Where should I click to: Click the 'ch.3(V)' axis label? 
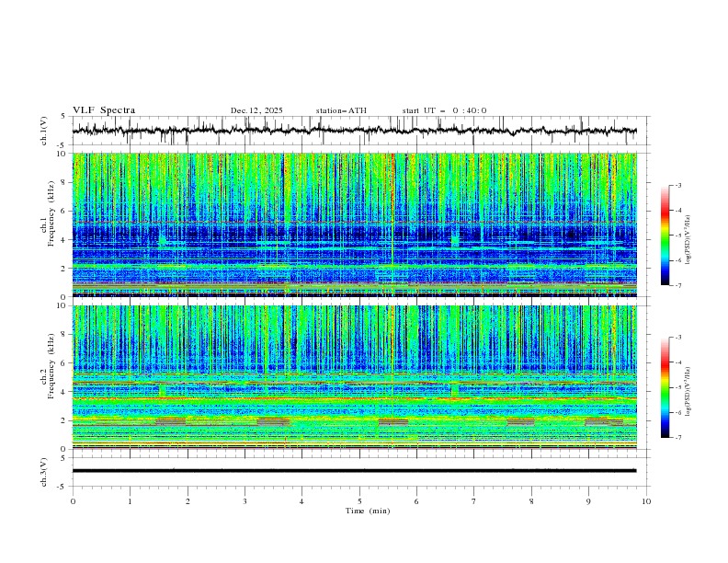[x=44, y=472]
